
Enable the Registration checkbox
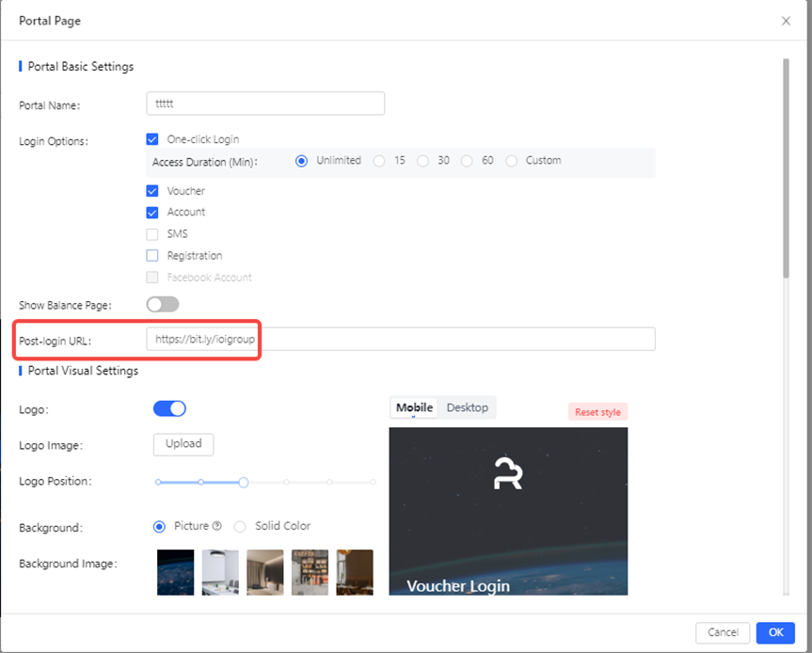pos(152,255)
